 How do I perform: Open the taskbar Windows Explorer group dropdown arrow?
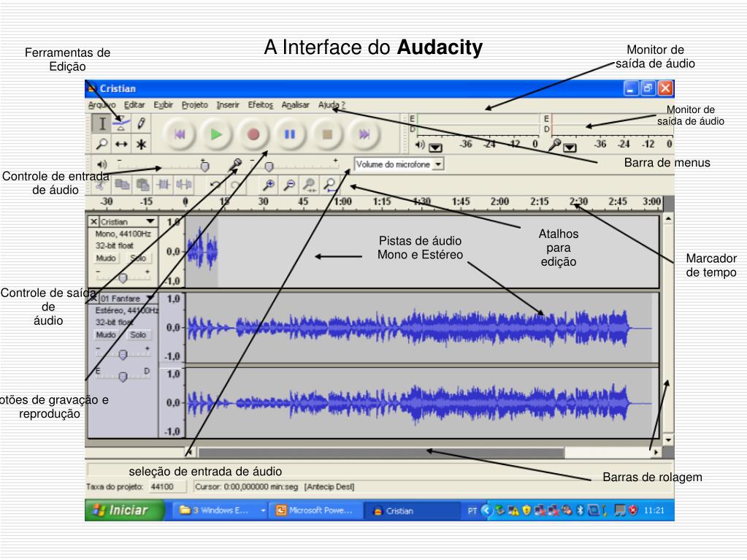(263, 510)
